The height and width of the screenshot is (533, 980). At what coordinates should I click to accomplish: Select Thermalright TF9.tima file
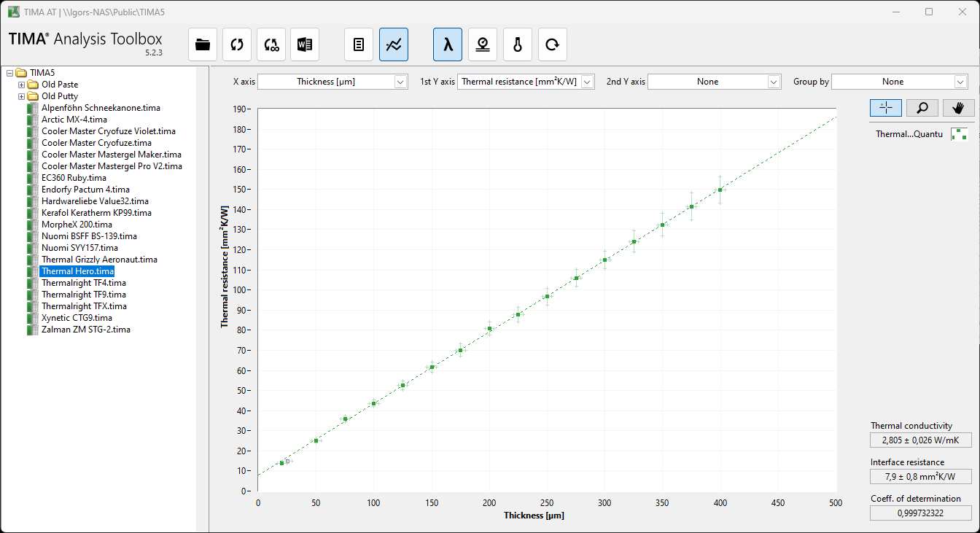click(x=84, y=295)
